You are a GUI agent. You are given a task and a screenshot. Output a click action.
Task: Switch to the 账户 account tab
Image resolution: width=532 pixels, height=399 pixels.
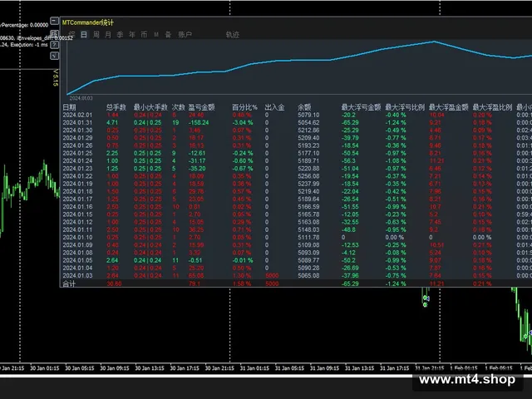[x=185, y=35]
